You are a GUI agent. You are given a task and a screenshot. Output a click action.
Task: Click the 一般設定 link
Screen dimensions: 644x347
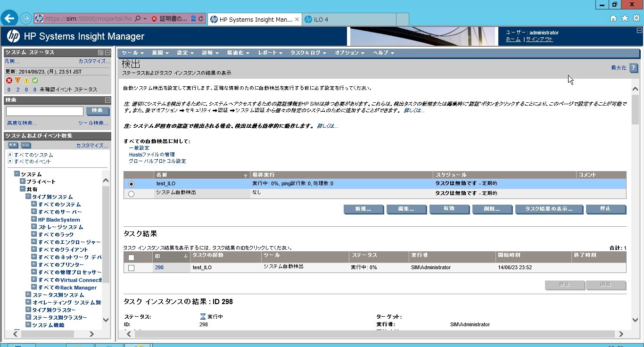pyautogui.click(x=139, y=148)
